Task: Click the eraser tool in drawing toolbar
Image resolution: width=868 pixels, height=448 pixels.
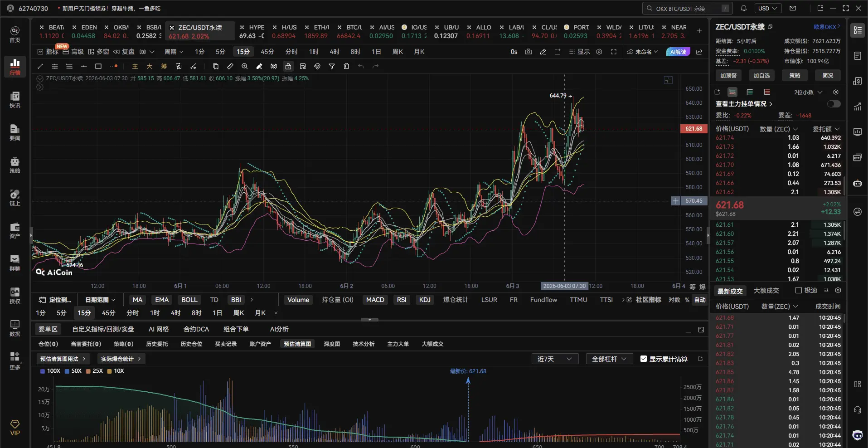Action: tap(259, 66)
